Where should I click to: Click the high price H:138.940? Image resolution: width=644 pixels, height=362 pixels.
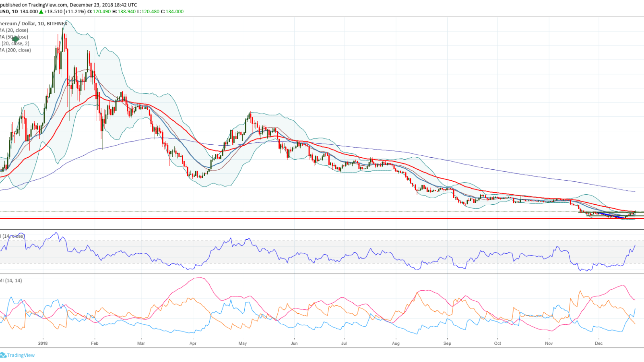click(x=124, y=12)
